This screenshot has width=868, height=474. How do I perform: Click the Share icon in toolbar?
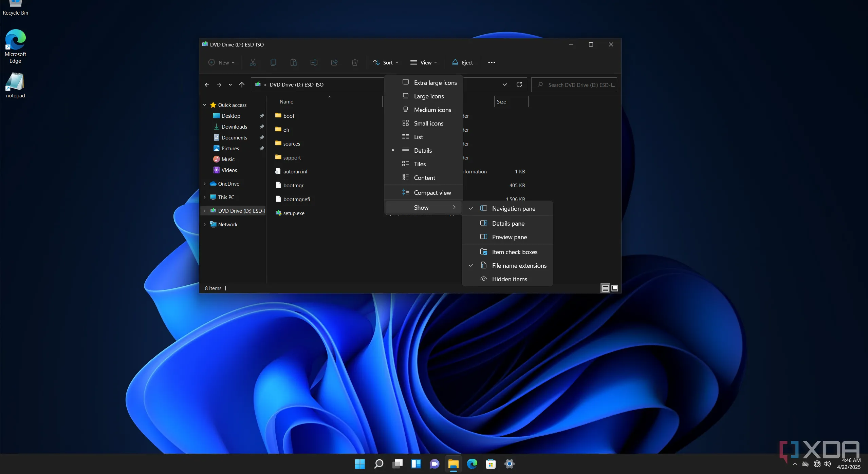[334, 62]
